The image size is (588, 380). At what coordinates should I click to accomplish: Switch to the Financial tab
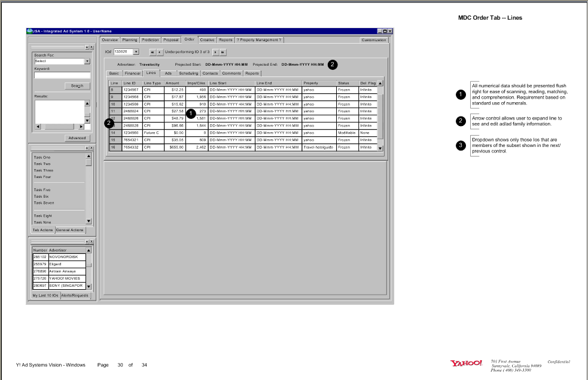(133, 72)
